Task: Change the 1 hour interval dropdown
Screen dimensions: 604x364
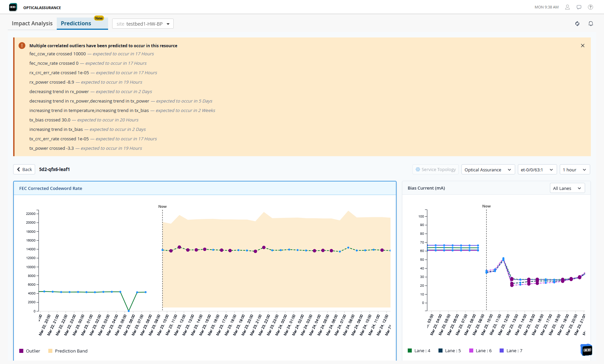Action: click(x=575, y=169)
